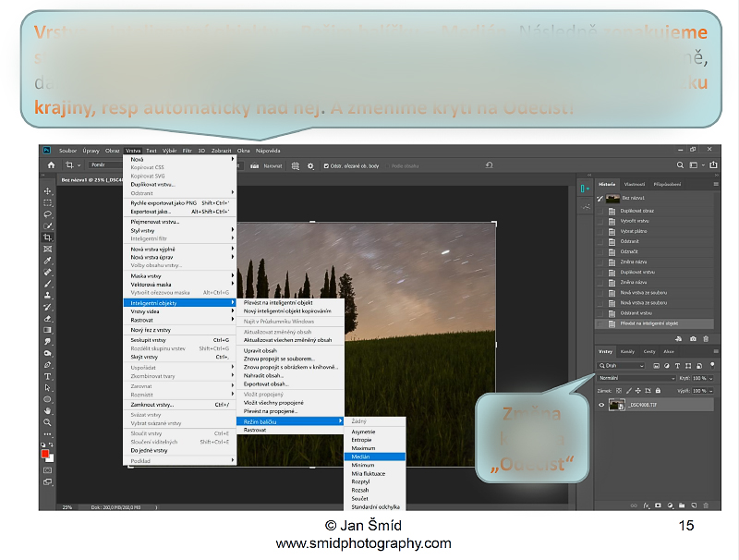Toggle Quick Mask mode icon
739x560 pixels.
coord(48,470)
